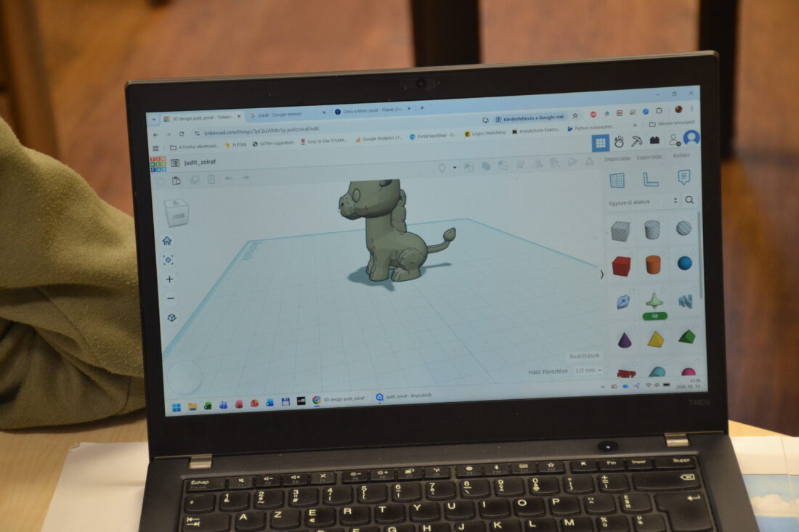Zoom out with the minus icon
Image resolution: width=799 pixels, height=532 pixels.
click(171, 298)
